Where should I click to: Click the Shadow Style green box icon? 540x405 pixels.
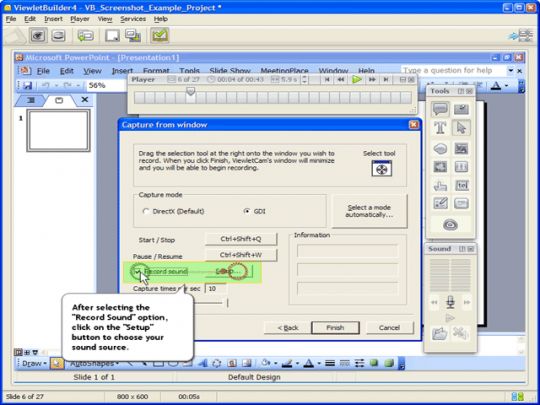pos(374,363)
